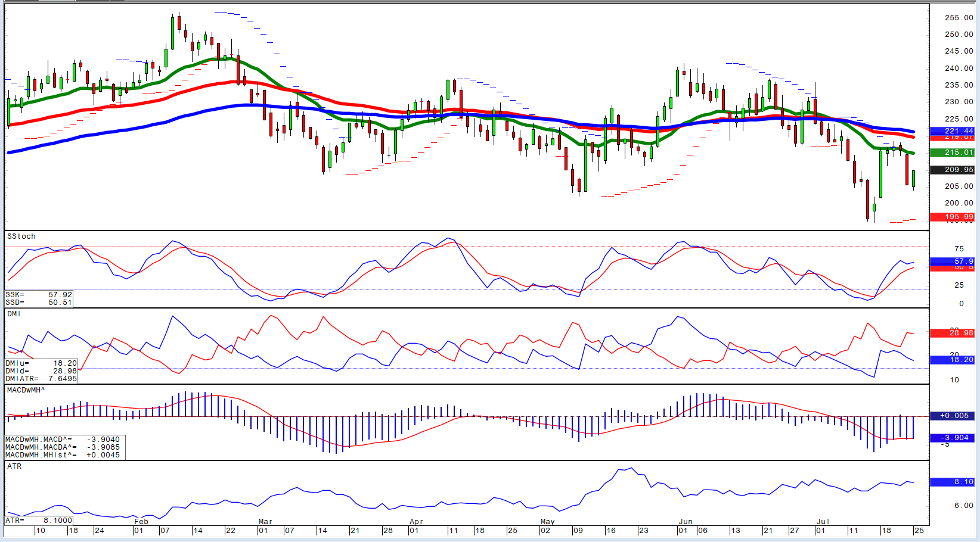Click the 200.00 price axis label

coord(959,203)
